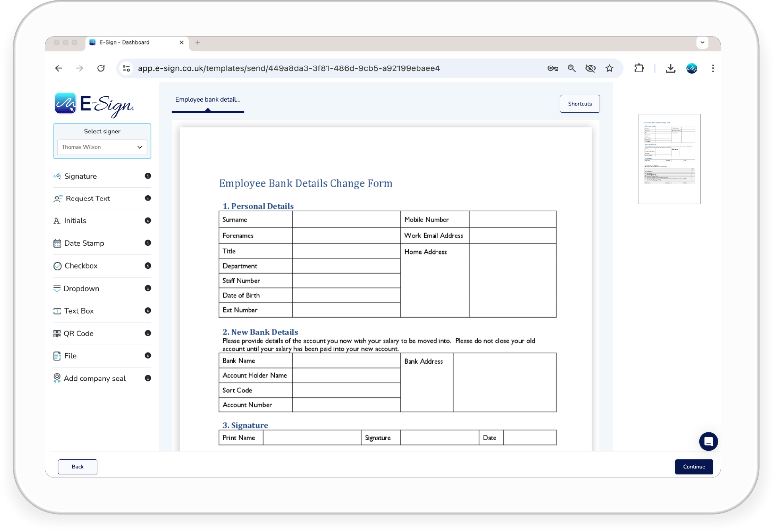Show info for the QR Code field
The height and width of the screenshot is (532, 774).
point(148,333)
